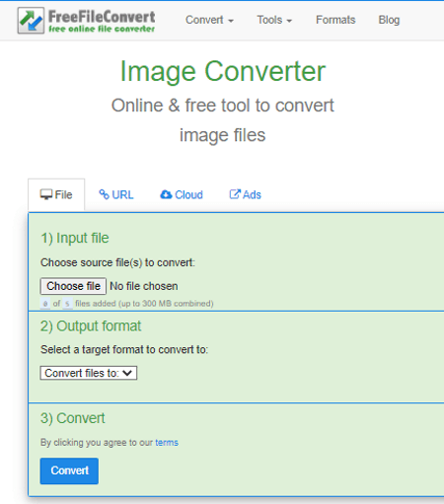Open the 'Convert files to:' dropdown
The height and width of the screenshot is (504, 444).
(89, 373)
